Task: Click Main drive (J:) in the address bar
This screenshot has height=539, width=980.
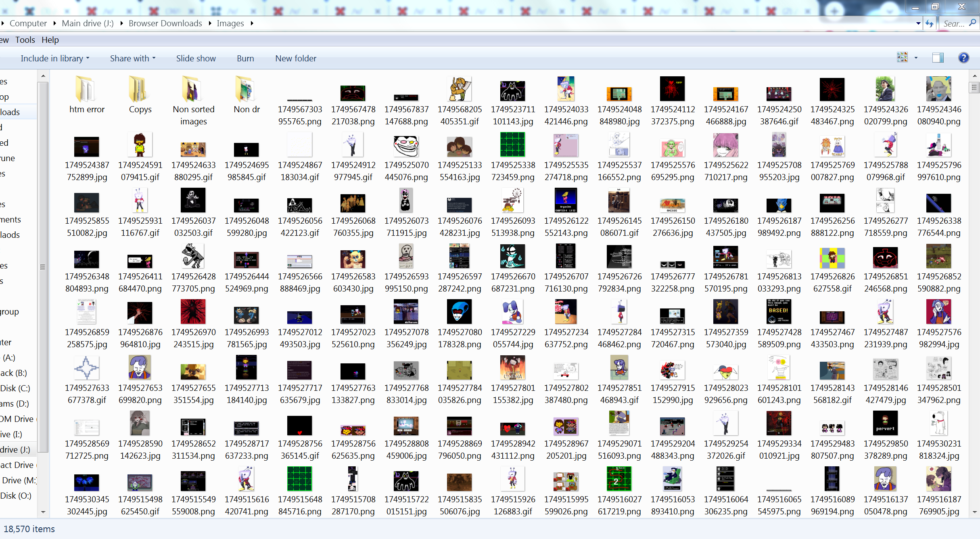Action: click(x=88, y=23)
